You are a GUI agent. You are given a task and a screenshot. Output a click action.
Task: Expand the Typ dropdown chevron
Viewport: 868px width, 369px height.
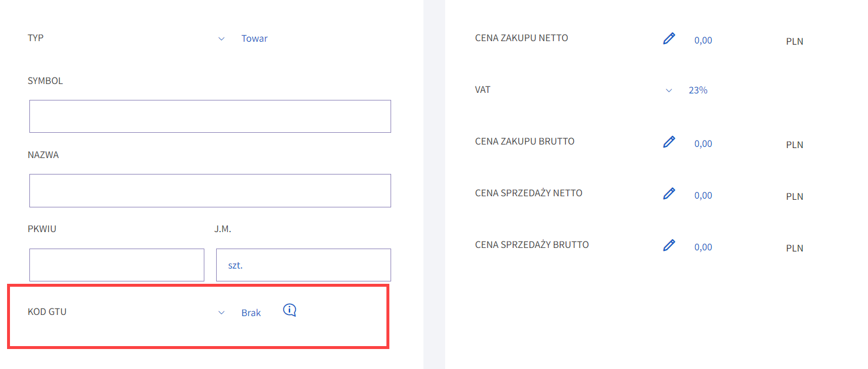[221, 39]
